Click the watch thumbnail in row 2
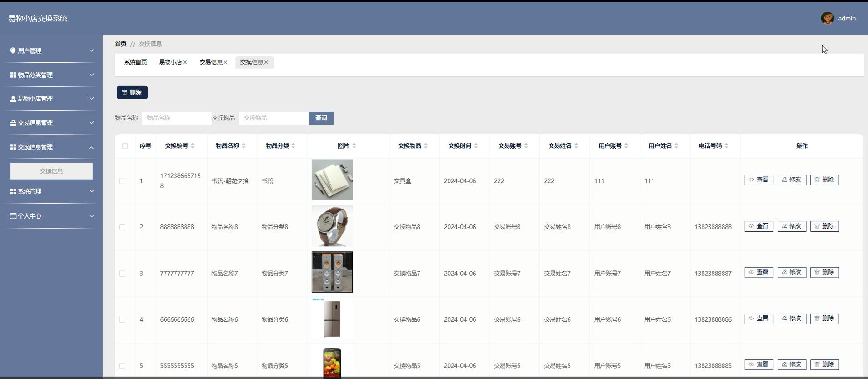The height and width of the screenshot is (379, 868). [332, 226]
